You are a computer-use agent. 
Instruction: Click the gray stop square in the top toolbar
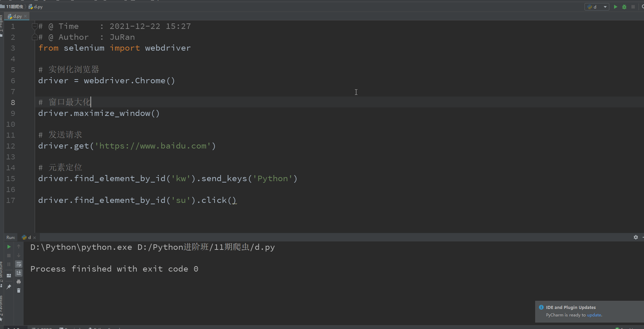[633, 7]
